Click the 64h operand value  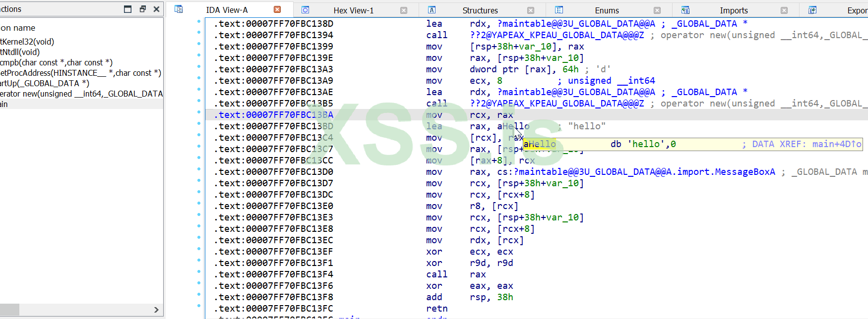(570, 69)
